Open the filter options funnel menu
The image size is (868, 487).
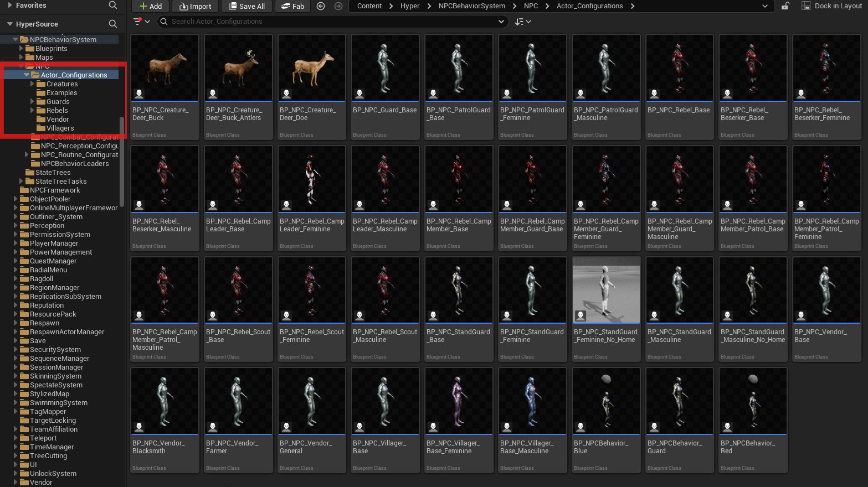click(141, 22)
